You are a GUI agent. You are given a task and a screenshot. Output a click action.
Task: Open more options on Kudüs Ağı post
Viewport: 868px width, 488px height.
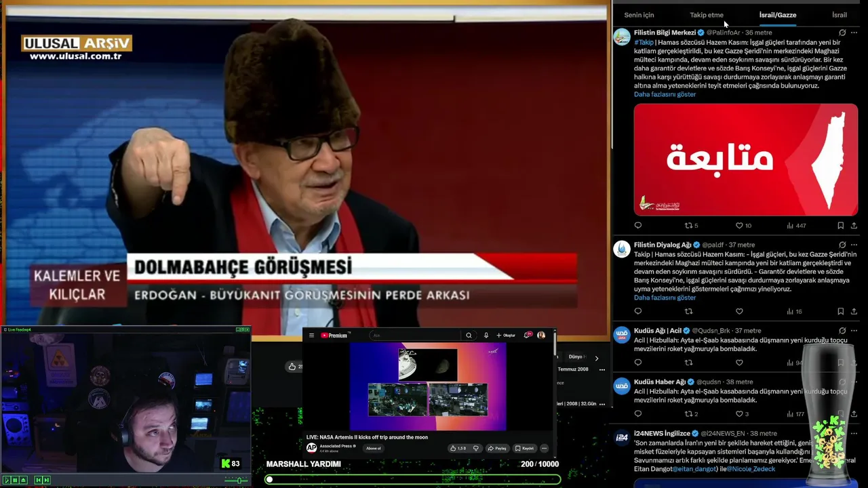click(854, 331)
